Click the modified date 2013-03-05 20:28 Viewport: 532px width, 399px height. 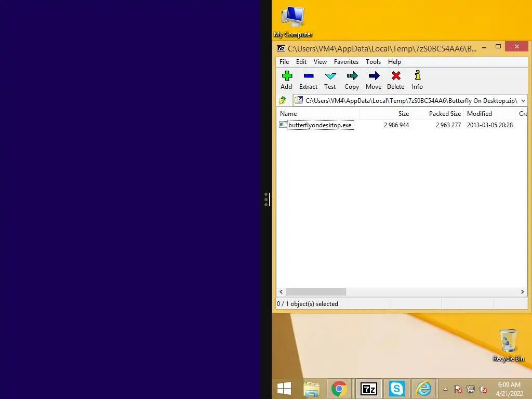point(489,125)
